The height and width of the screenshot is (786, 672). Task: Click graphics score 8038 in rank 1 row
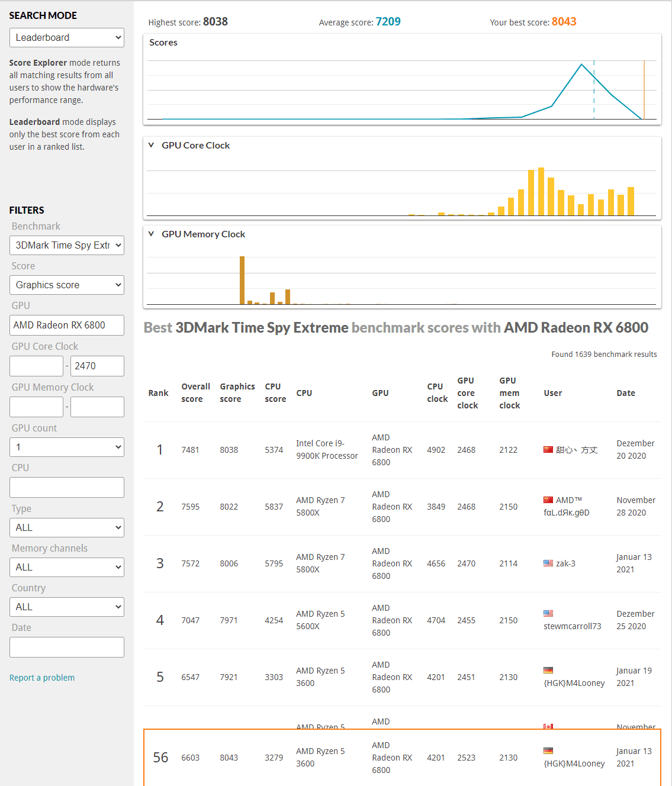pos(229,450)
